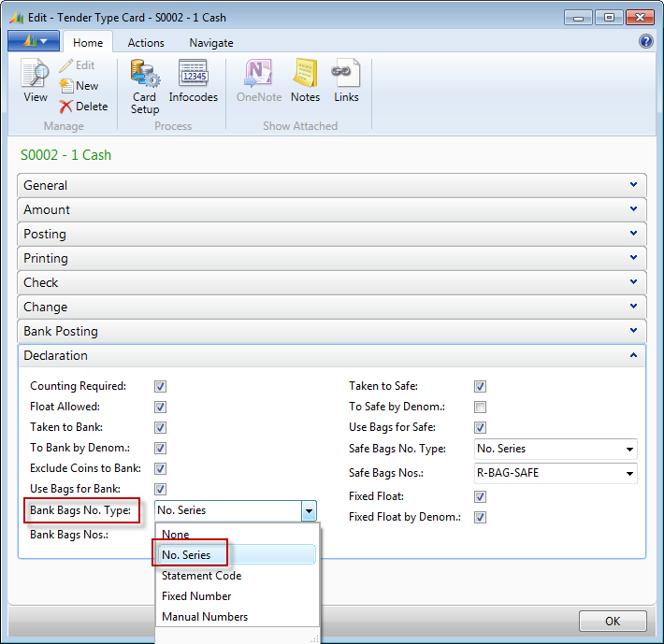Select No. Series option in list
The width and height of the screenshot is (664, 644).
click(237, 554)
